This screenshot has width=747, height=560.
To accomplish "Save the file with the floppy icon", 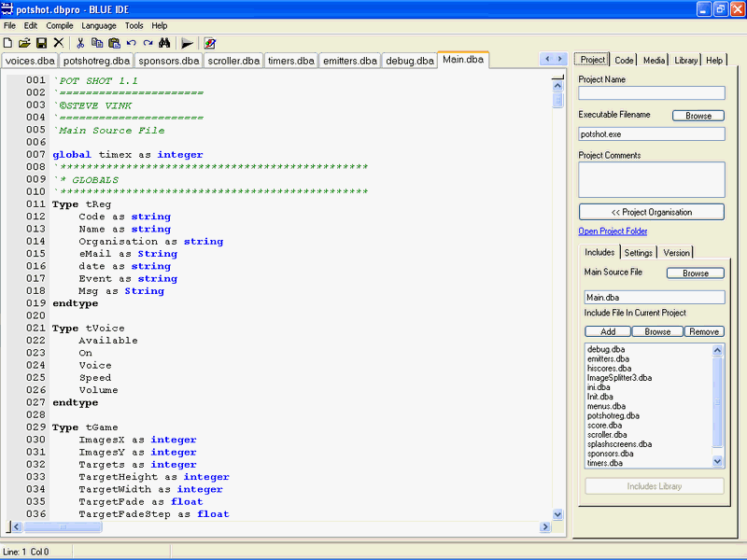I will tap(41, 43).
